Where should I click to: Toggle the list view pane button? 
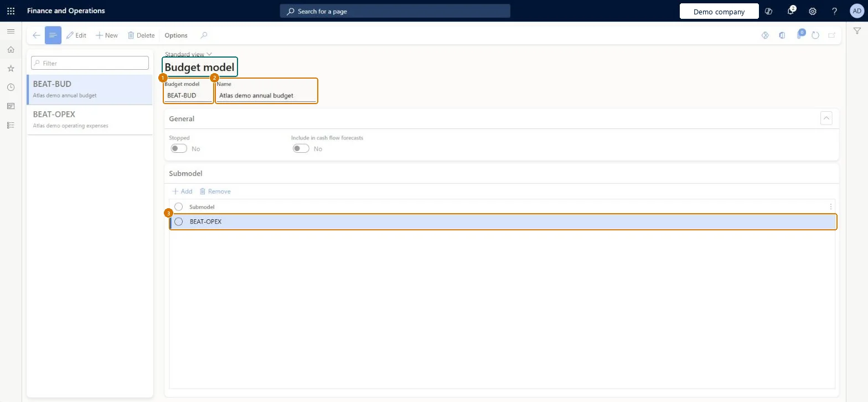(x=53, y=35)
